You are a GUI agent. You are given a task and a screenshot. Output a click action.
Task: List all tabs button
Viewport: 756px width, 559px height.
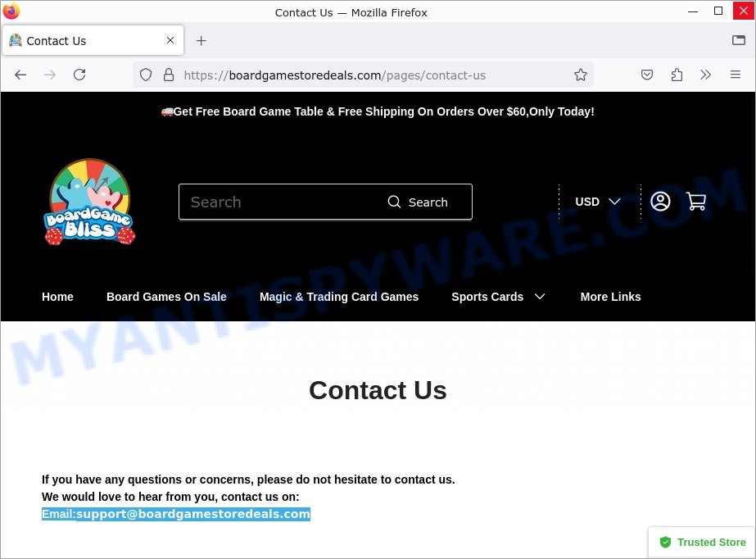(738, 40)
